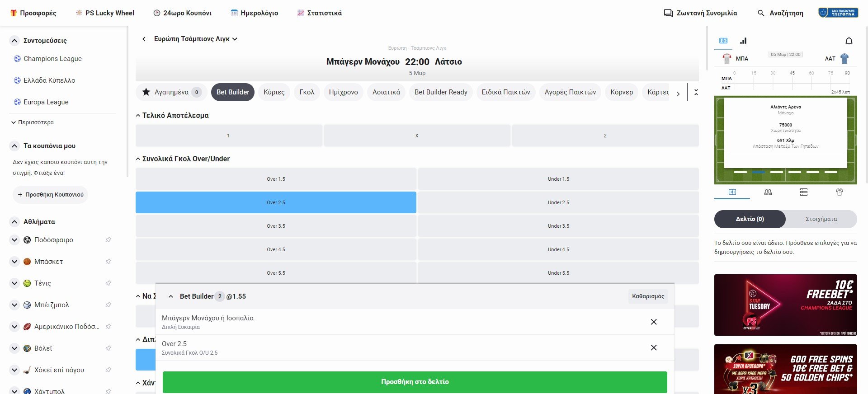Open the standings table icon tab

point(803,192)
